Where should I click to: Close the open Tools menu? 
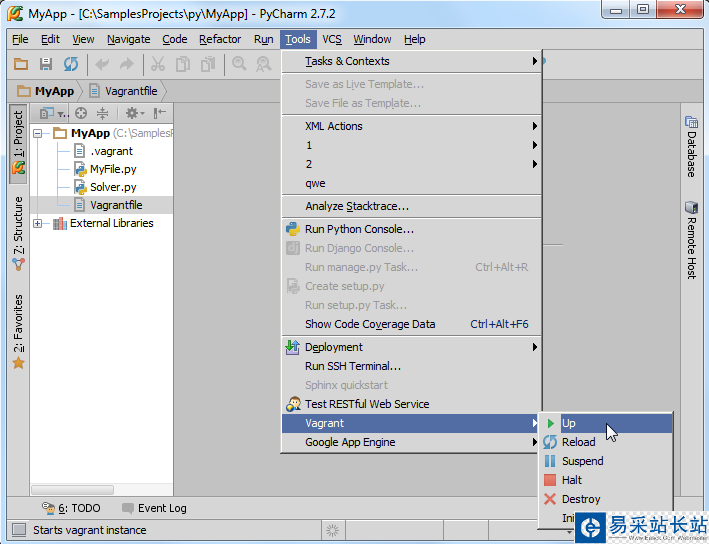(298, 39)
